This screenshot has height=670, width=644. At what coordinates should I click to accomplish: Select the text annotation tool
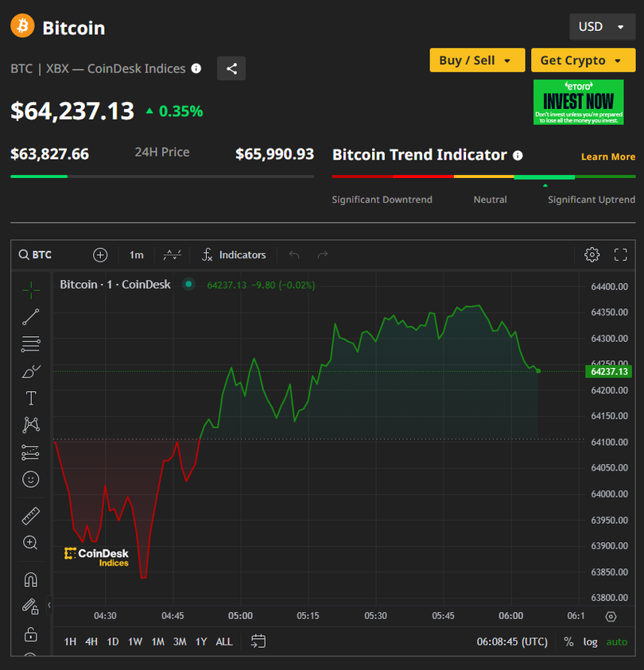point(31,398)
